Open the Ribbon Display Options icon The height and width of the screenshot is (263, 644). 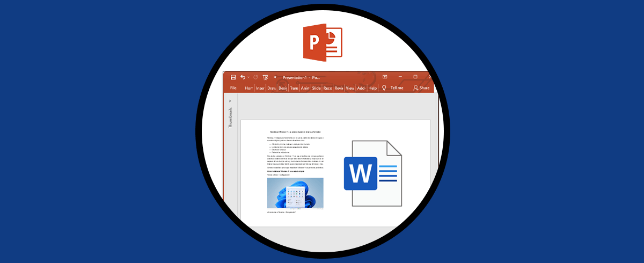385,77
